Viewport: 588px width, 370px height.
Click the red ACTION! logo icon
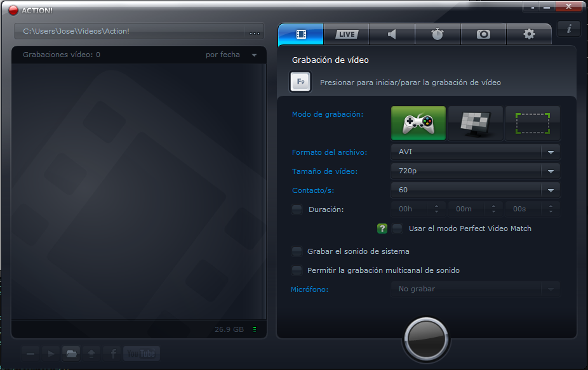click(13, 10)
